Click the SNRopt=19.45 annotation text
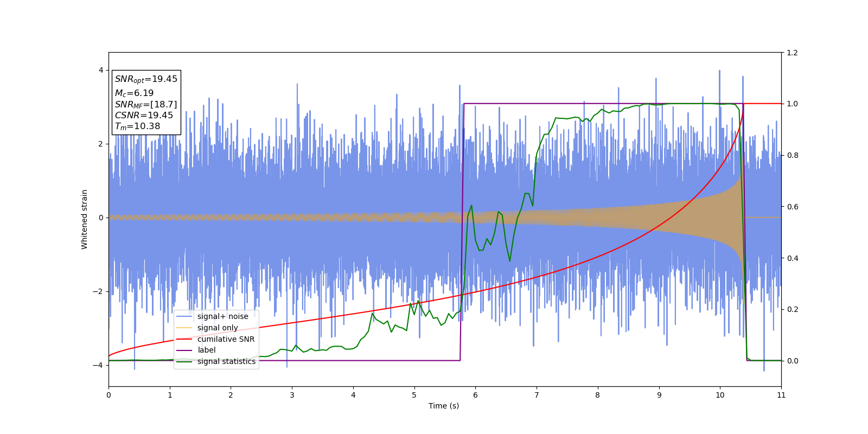Viewport: 868px width, 434px height. (x=146, y=79)
